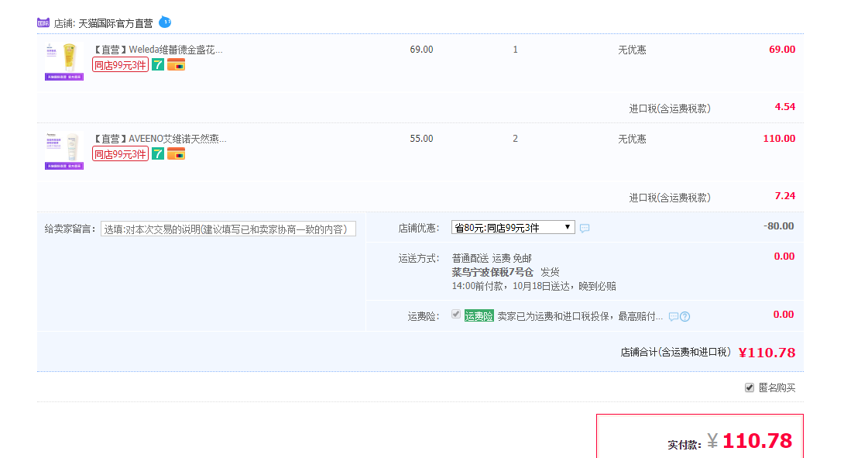Open the 店铺优惠 store discount dropdown
The image size is (868, 458).
[513, 228]
